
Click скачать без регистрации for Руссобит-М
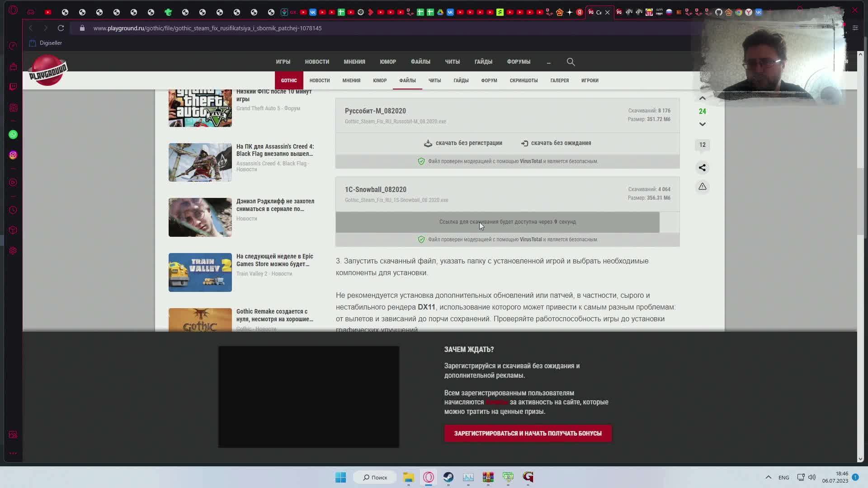[463, 143]
